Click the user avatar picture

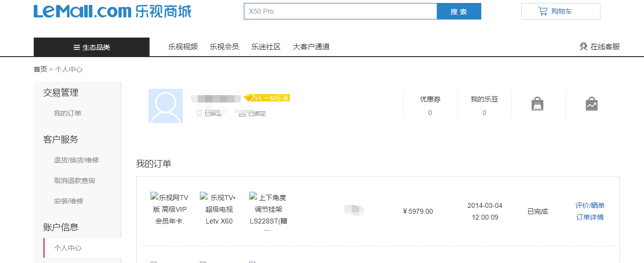[166, 106]
